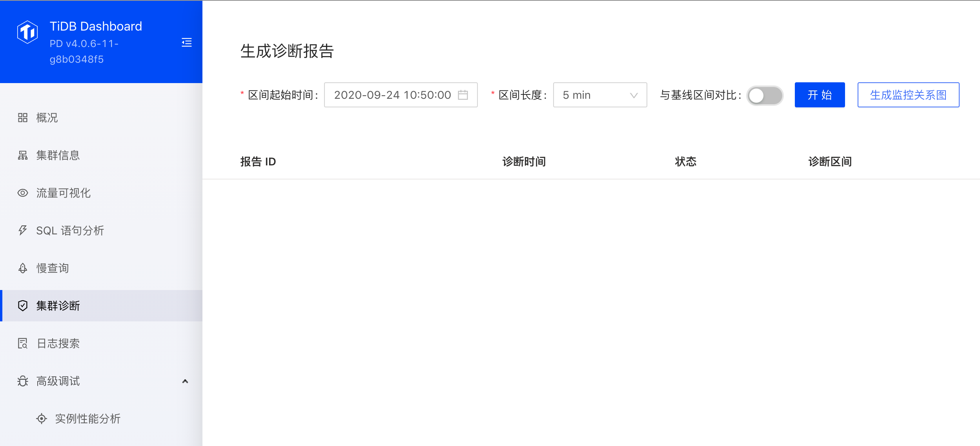The image size is (980, 446).
Task: Open 日志搜索 page
Action: pyautogui.click(x=101, y=343)
